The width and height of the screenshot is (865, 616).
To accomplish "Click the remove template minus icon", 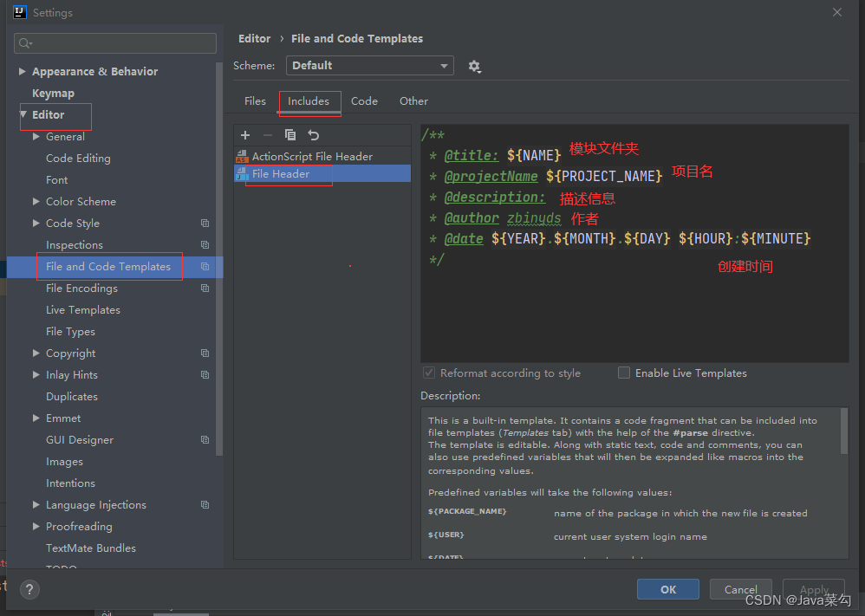I will click(x=268, y=135).
